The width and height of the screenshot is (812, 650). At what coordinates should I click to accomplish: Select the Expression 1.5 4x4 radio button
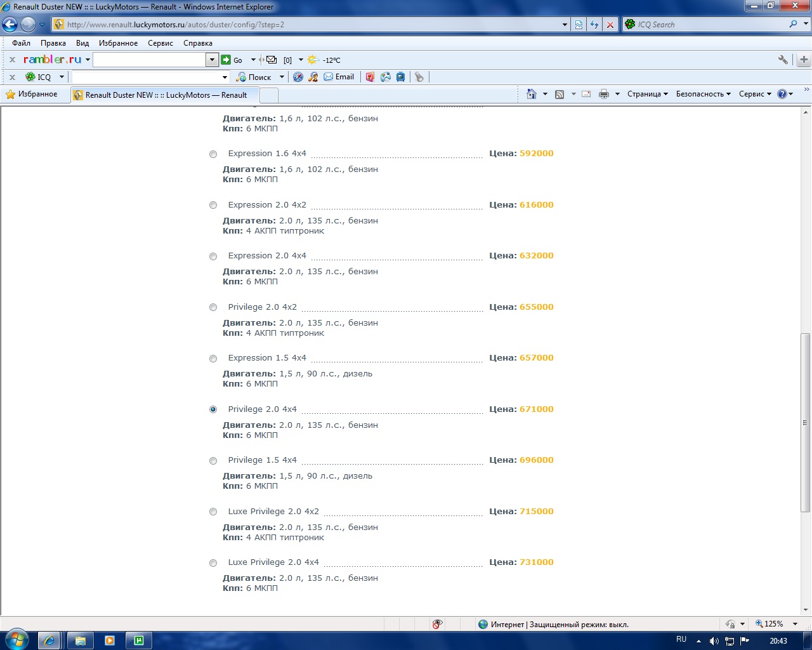click(x=213, y=359)
